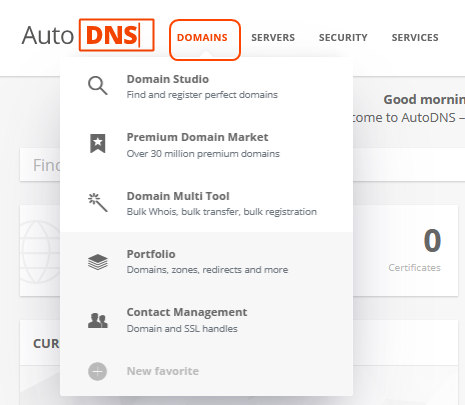Open Contact Management entry
Image resolution: width=465 pixels, height=405 pixels.
pyautogui.click(x=206, y=320)
